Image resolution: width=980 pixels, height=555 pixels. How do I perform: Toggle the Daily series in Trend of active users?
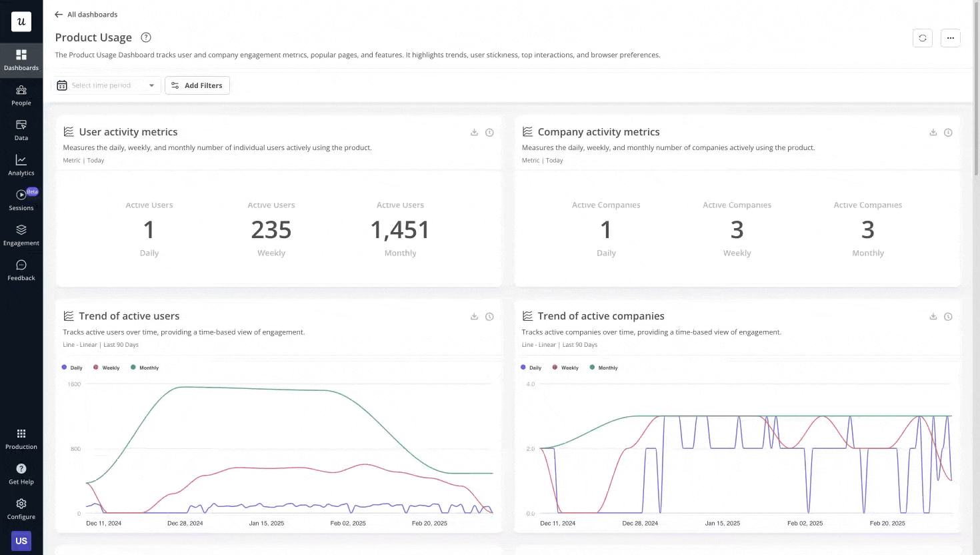(72, 368)
